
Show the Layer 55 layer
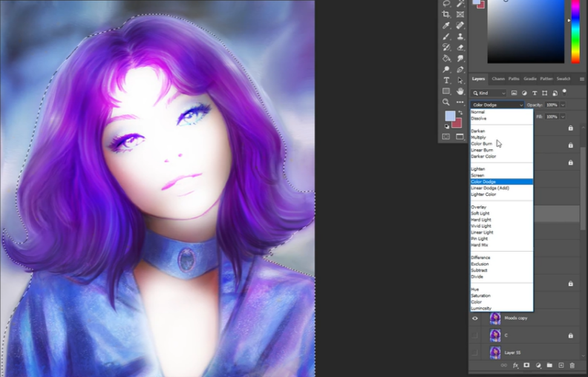(474, 353)
